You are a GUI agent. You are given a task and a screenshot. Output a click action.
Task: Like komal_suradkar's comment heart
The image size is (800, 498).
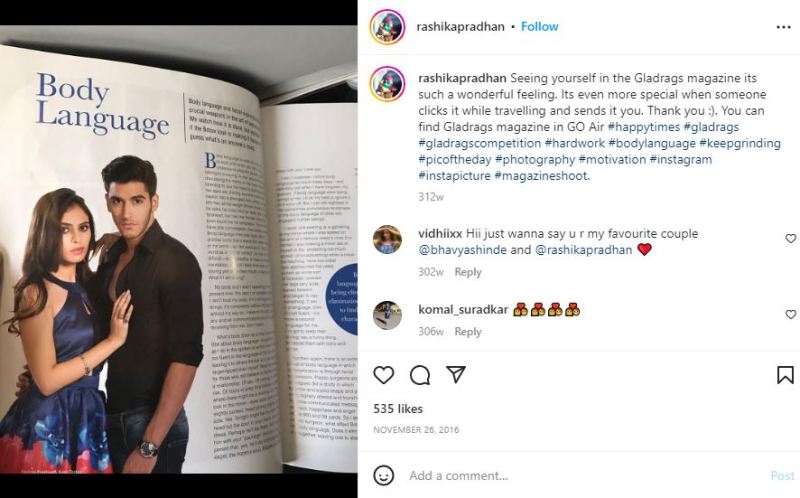click(x=790, y=314)
